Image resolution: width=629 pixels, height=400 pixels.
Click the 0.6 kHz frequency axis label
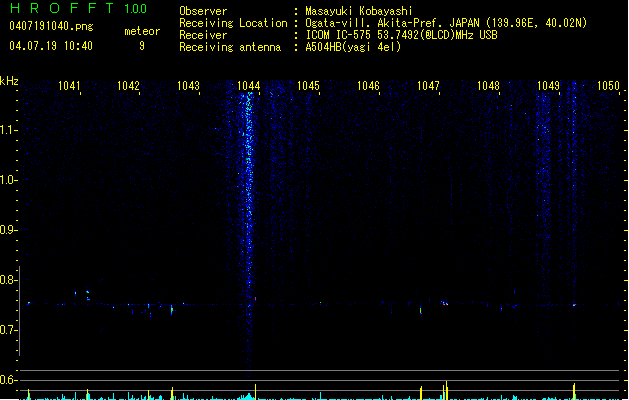pyautogui.click(x=8, y=380)
